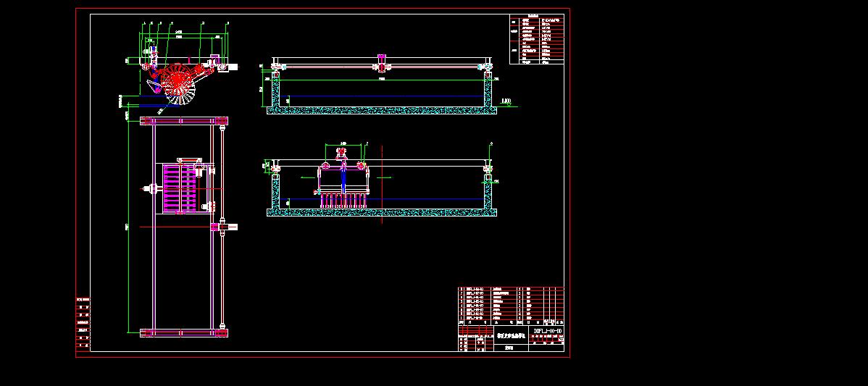Select the drive unit on plan view right rail
This screenshot has height=386, width=868.
pos(223,227)
